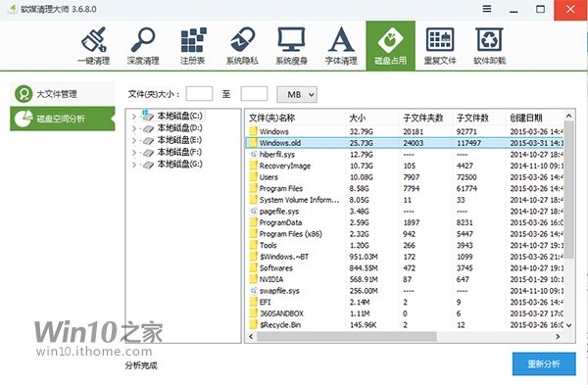Select the Windows.old folder row

[x=405, y=143]
